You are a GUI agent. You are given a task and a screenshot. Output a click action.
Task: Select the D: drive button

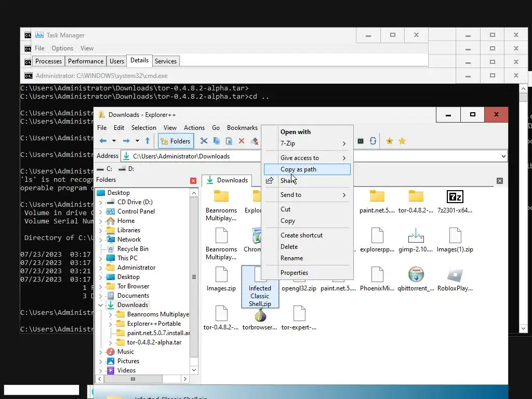pos(126,169)
